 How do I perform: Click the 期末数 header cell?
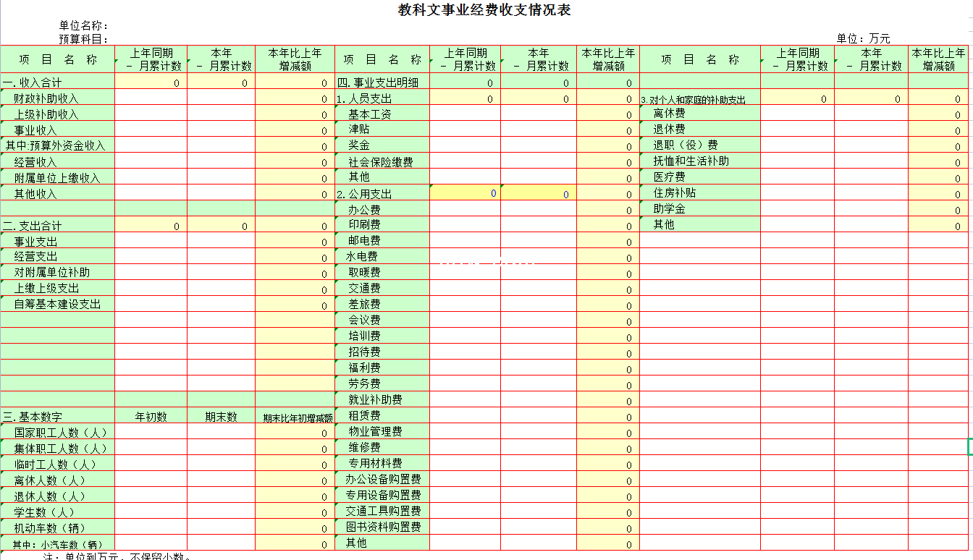221,417
